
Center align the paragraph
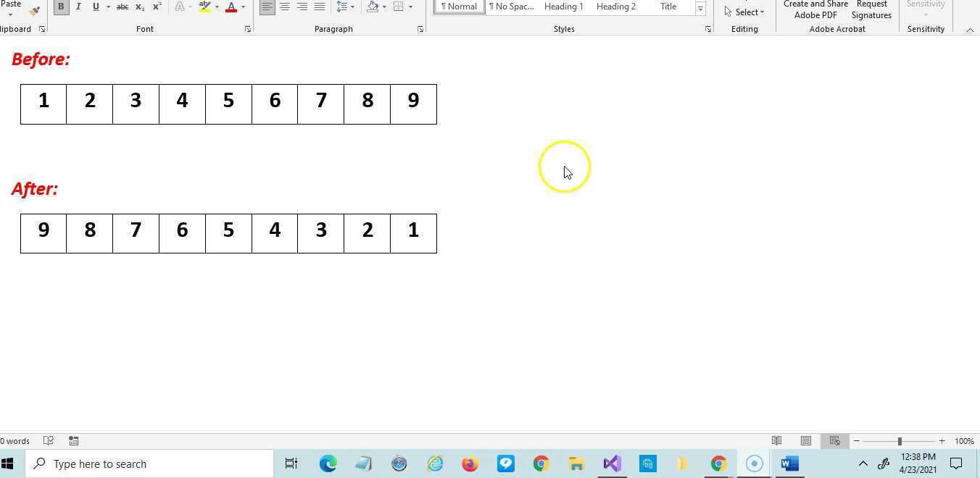[285, 7]
